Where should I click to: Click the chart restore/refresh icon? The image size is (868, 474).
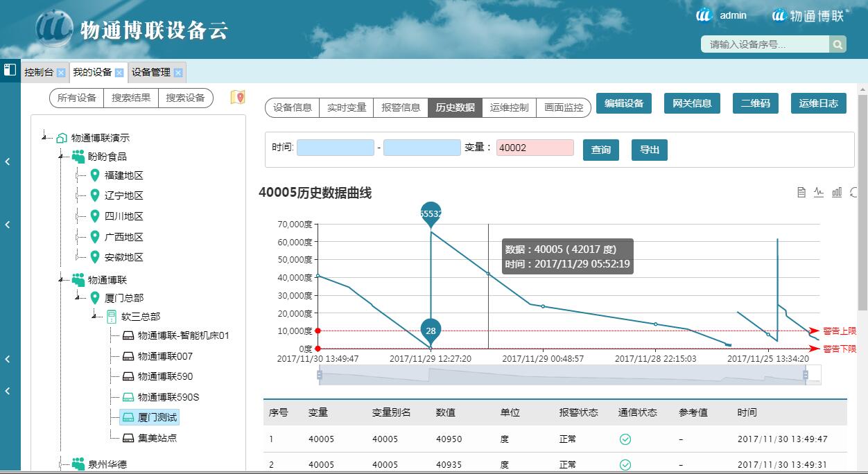point(854,193)
